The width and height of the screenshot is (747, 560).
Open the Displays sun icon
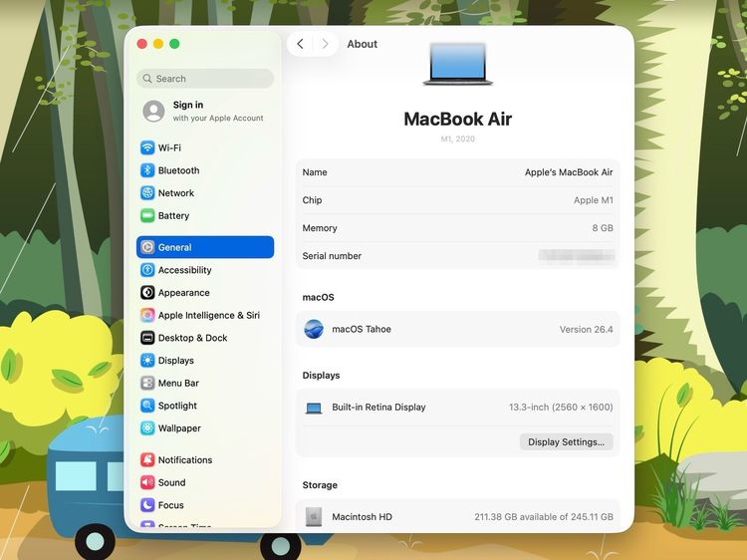coord(147,361)
